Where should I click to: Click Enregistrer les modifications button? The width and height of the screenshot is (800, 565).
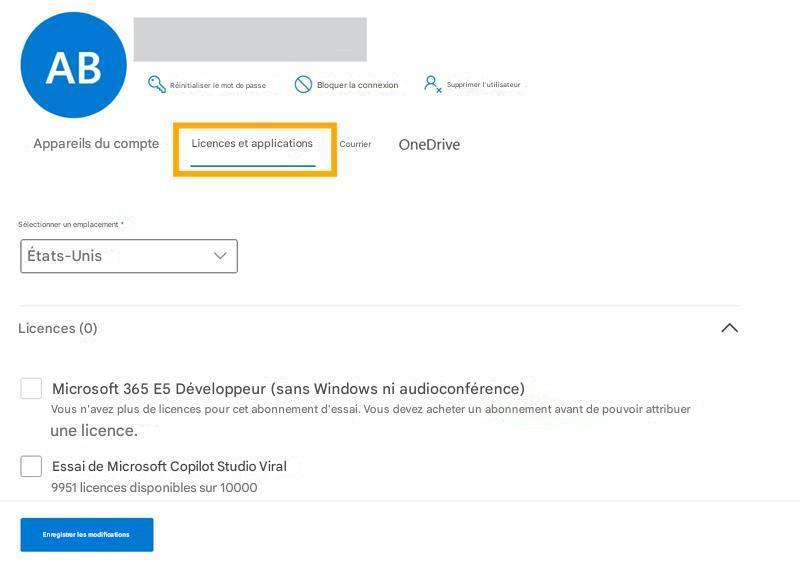tap(87, 535)
